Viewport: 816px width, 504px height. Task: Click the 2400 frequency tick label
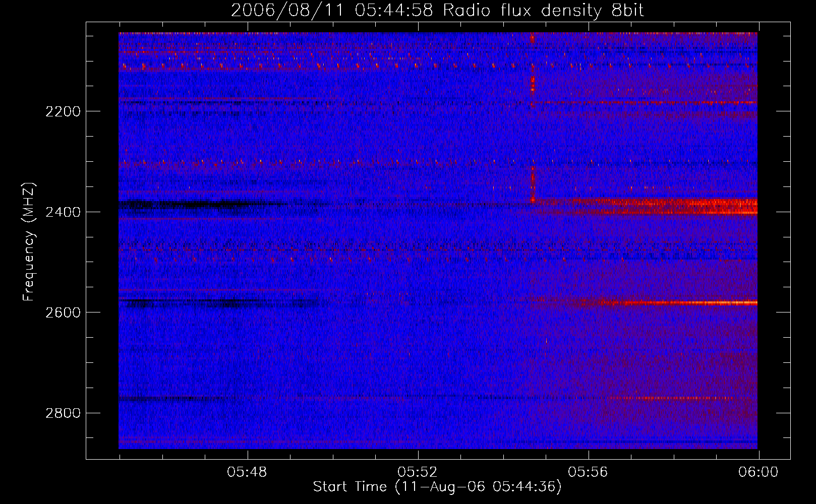(x=63, y=212)
